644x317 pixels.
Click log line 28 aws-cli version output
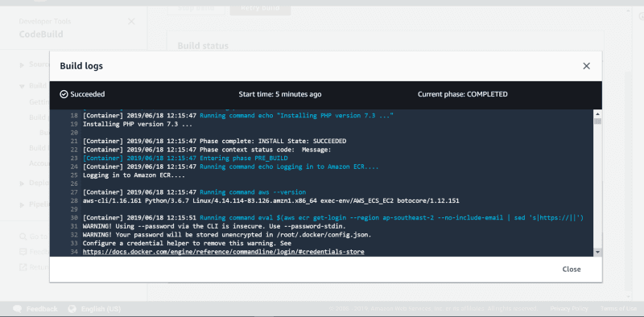(x=271, y=201)
